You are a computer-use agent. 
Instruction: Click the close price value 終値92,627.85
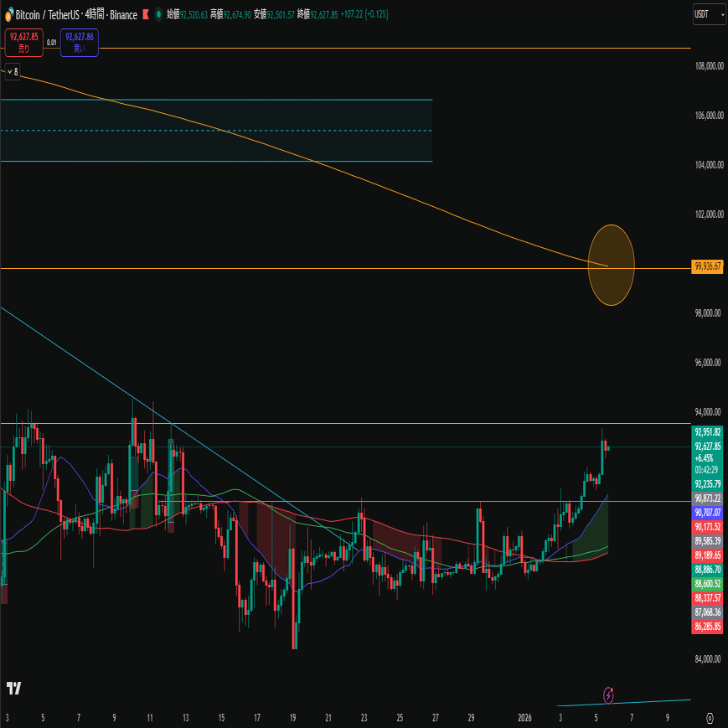click(x=318, y=15)
